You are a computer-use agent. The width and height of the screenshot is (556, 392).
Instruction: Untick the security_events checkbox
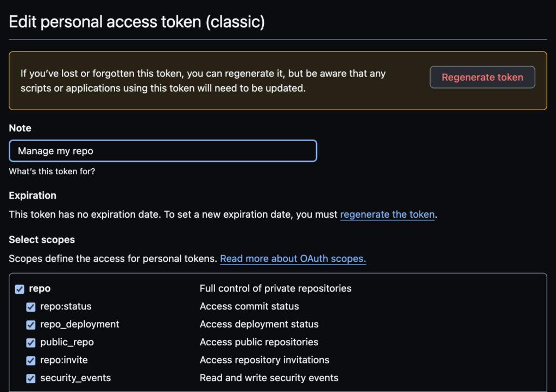pos(31,378)
